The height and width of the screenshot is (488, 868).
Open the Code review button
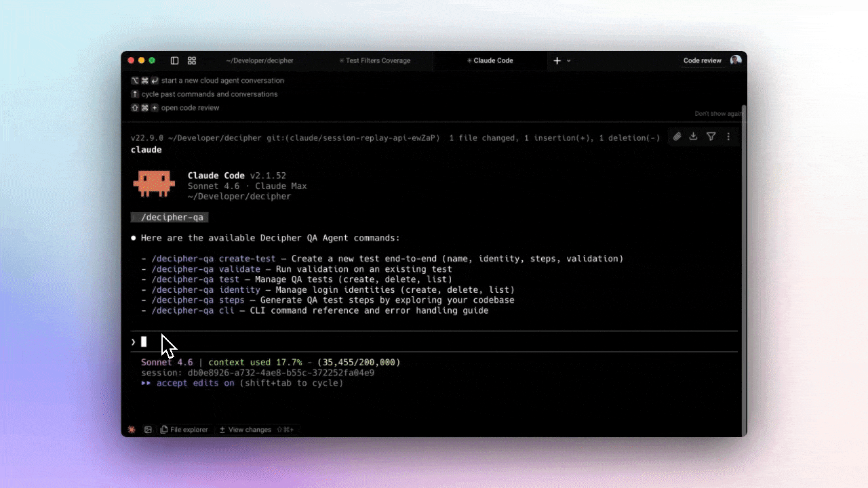[x=703, y=60]
